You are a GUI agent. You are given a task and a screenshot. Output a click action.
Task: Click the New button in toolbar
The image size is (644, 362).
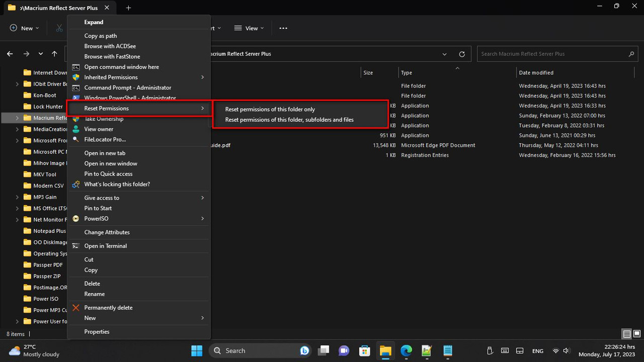pyautogui.click(x=24, y=28)
